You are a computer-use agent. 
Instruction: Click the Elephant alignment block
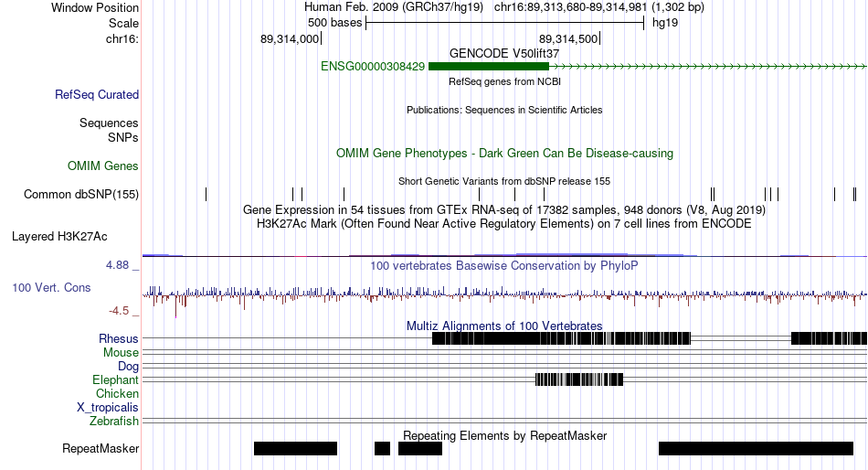tap(579, 379)
